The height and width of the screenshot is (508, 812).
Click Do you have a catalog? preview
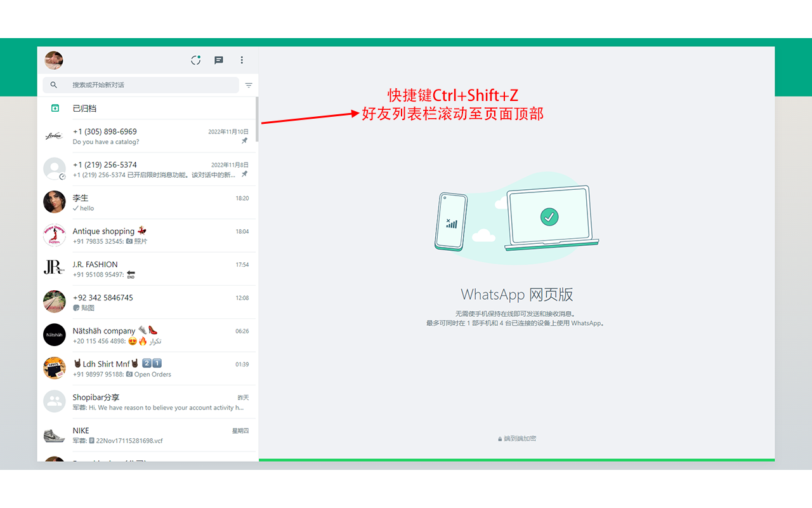106,142
